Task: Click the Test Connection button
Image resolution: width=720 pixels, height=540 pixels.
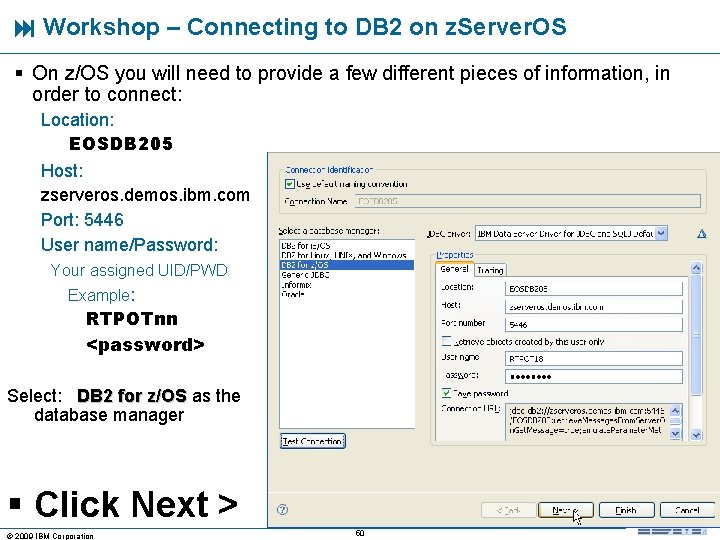Action: (312, 441)
